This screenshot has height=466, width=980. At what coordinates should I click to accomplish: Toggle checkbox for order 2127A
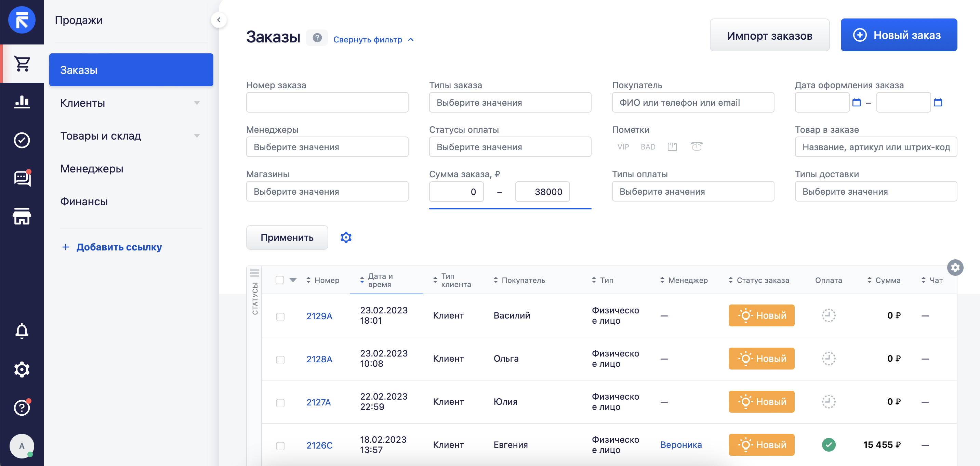click(280, 403)
